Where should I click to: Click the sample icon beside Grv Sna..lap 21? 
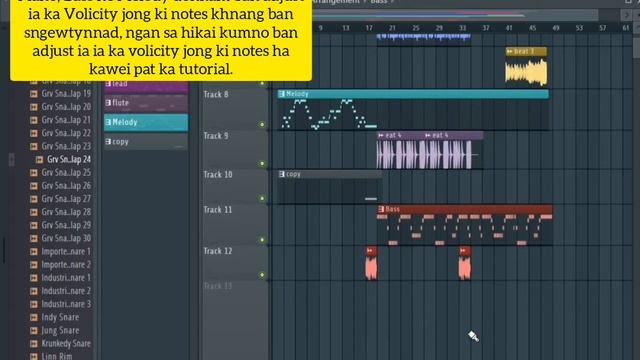(34, 120)
